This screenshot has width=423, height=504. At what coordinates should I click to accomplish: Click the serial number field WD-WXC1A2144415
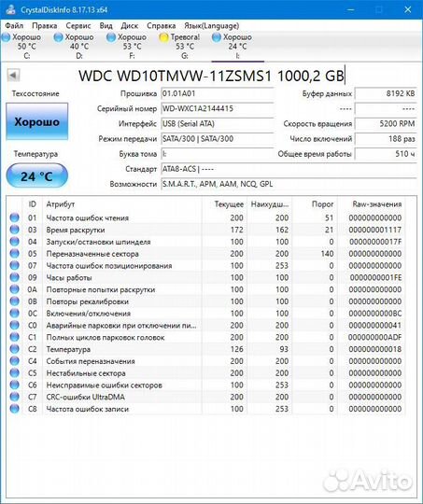(218, 108)
